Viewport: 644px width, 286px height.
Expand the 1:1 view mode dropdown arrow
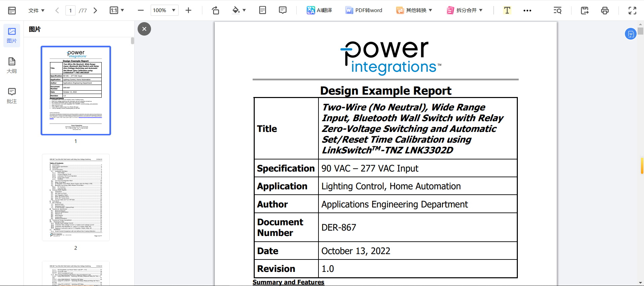click(122, 10)
